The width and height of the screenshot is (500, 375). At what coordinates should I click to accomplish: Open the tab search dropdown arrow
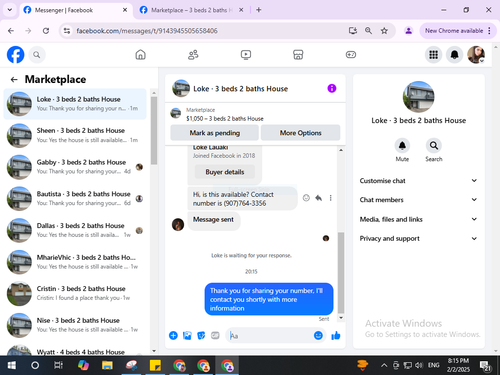pyautogui.click(x=10, y=10)
